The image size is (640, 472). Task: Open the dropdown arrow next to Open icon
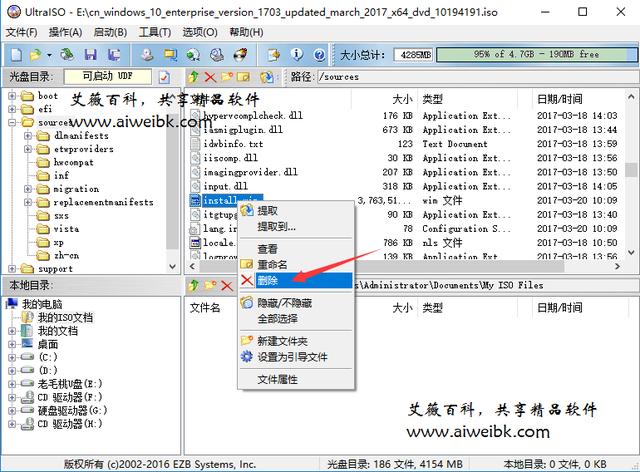(49, 55)
